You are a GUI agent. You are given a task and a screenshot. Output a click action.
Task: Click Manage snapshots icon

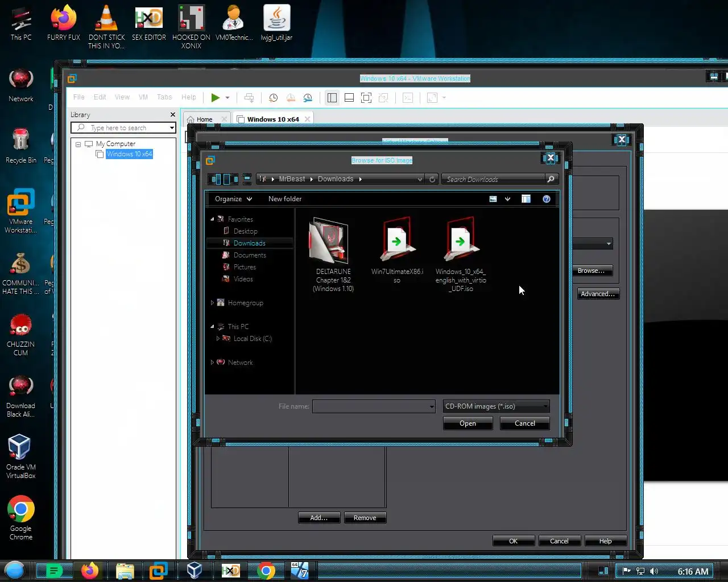308,98
